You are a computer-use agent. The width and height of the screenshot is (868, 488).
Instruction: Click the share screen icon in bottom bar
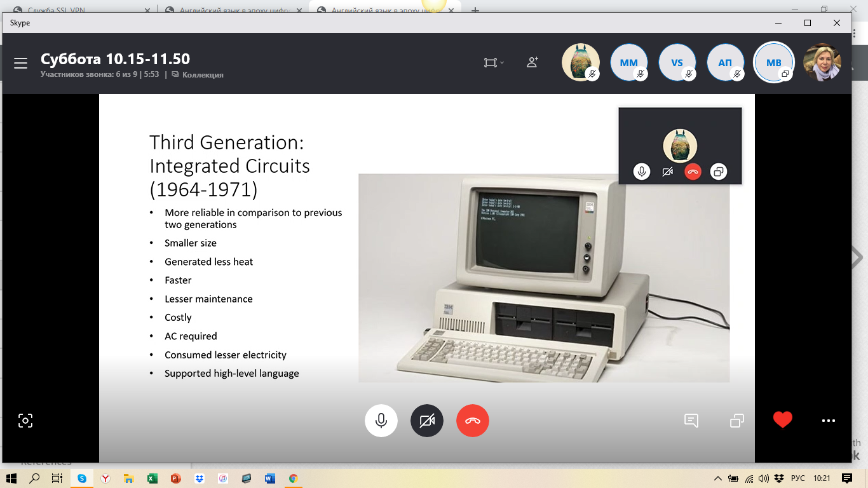coord(736,421)
